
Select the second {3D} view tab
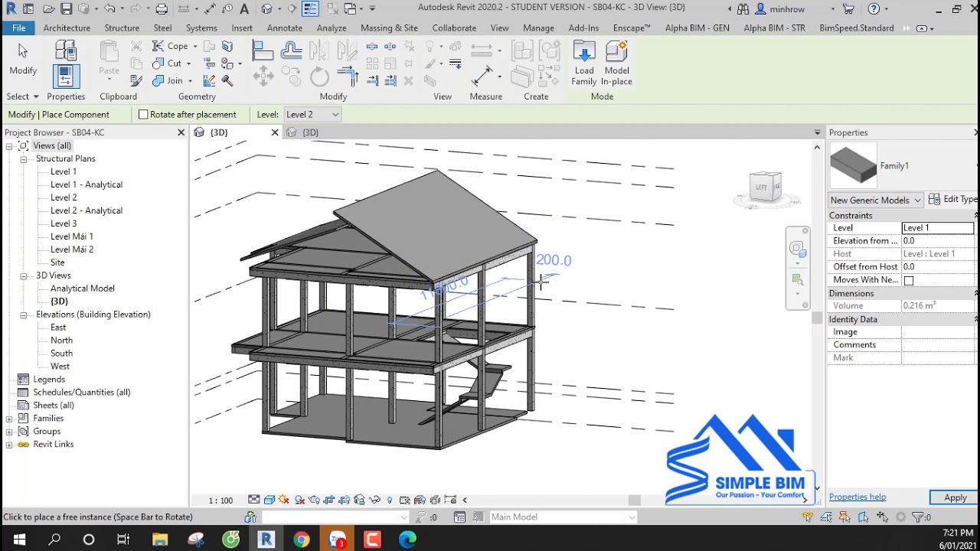310,132
